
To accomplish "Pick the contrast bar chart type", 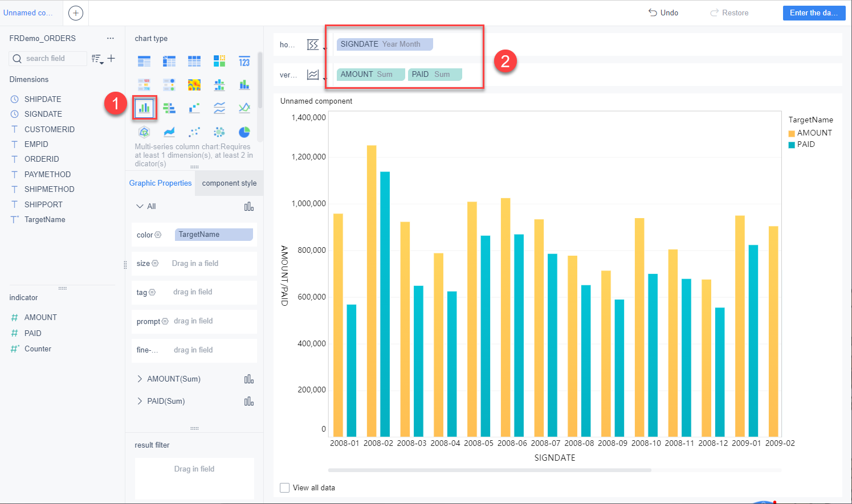I will pos(169,108).
